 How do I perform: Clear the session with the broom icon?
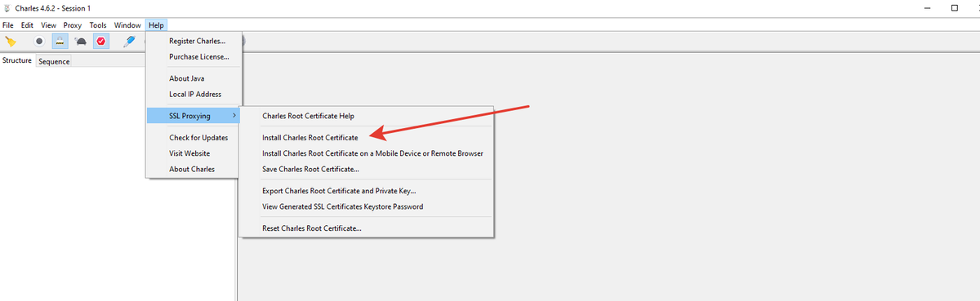point(11,41)
